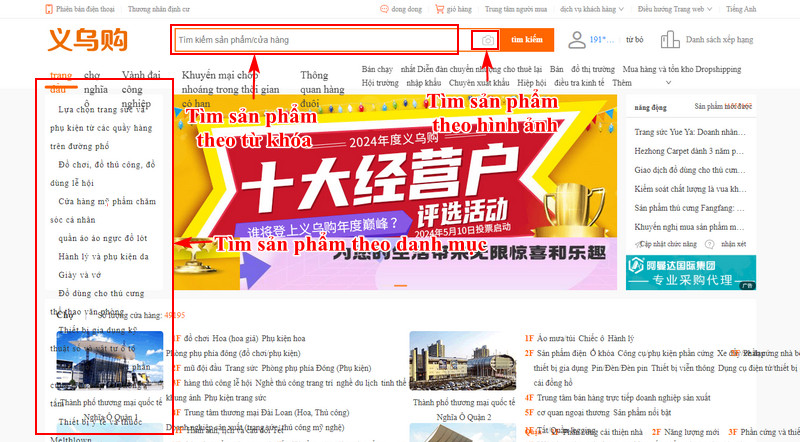
Task: Open International Trade City District 1 photo
Action: click(x=110, y=361)
